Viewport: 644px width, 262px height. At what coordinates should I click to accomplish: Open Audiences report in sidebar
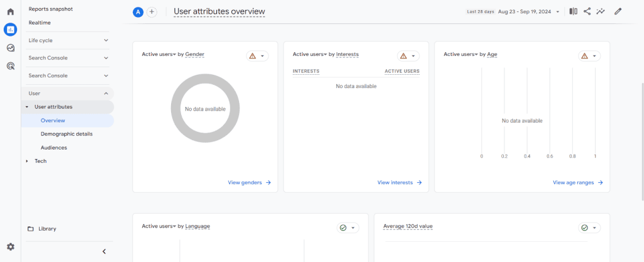[x=54, y=148]
